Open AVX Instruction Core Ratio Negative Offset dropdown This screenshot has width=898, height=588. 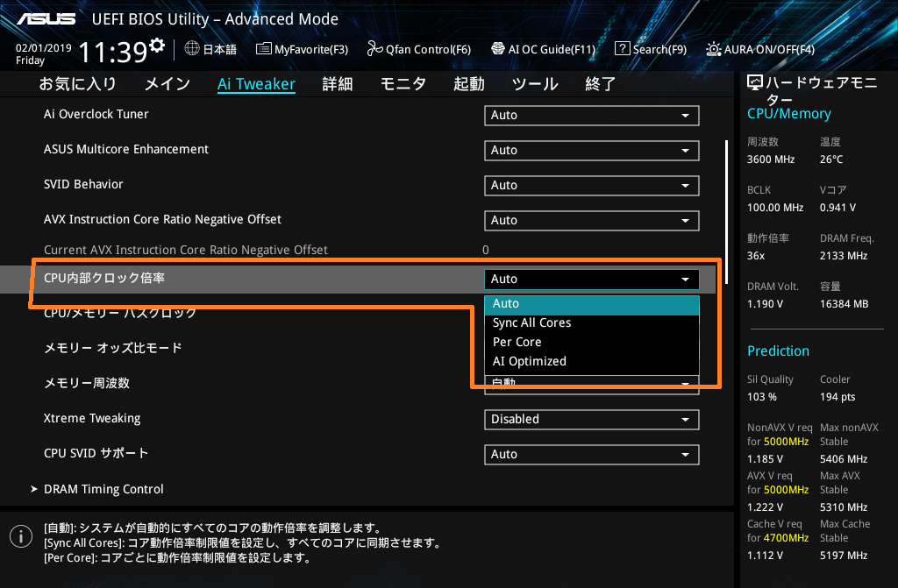[592, 221]
